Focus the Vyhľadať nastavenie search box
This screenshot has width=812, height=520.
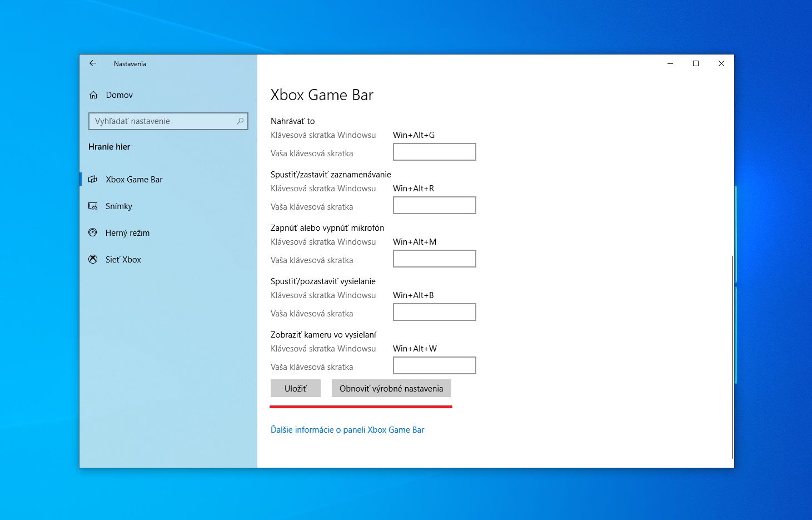[168, 121]
